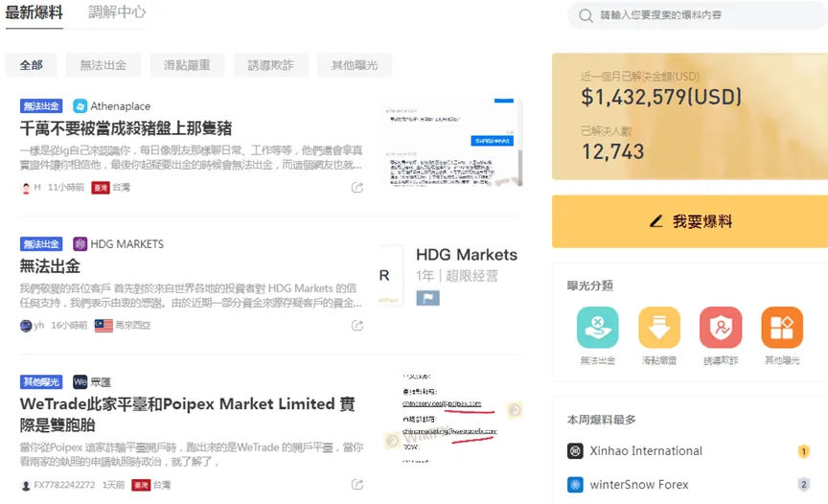The width and height of the screenshot is (828, 504).
Task: Open the 滑點嚴重 yellow arrow icon
Action: click(x=659, y=327)
